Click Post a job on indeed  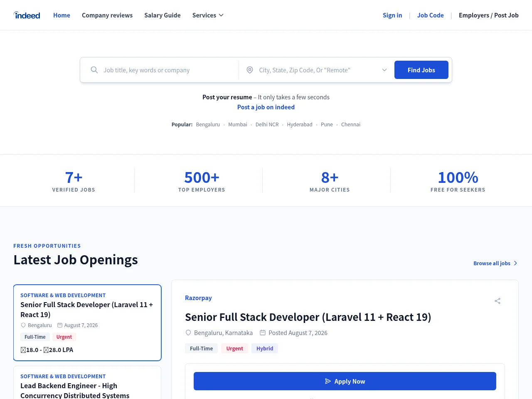pos(266,107)
